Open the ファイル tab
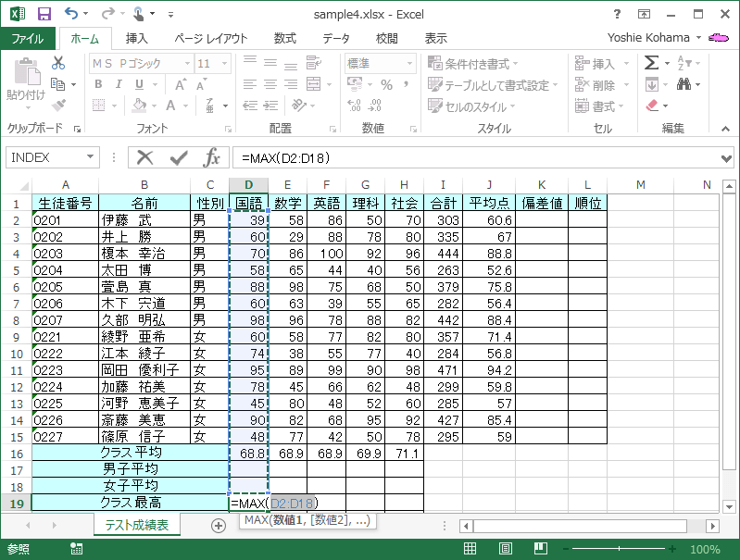Viewport: 740px width, 560px height. pos(28,38)
